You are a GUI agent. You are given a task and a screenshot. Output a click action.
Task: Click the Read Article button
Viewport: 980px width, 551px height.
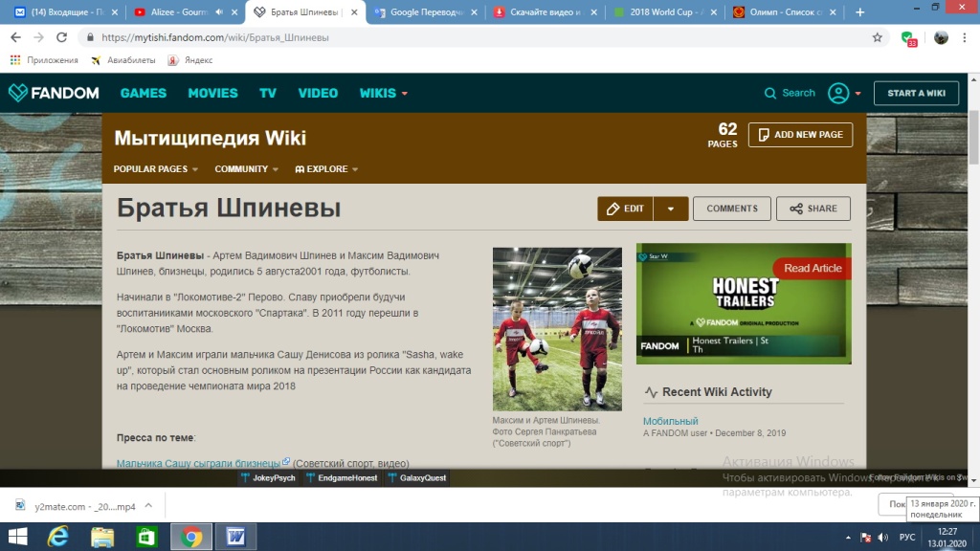coord(813,268)
